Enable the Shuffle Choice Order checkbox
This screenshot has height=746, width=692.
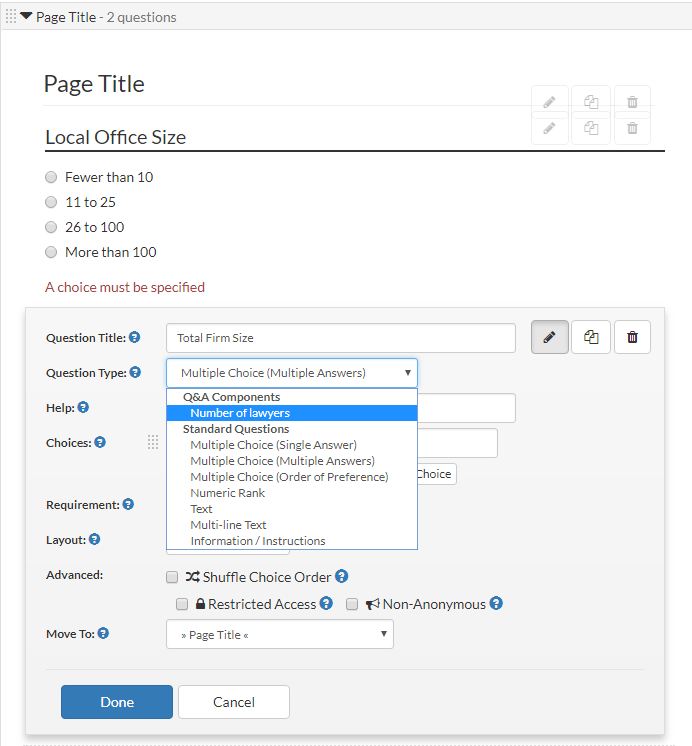172,577
